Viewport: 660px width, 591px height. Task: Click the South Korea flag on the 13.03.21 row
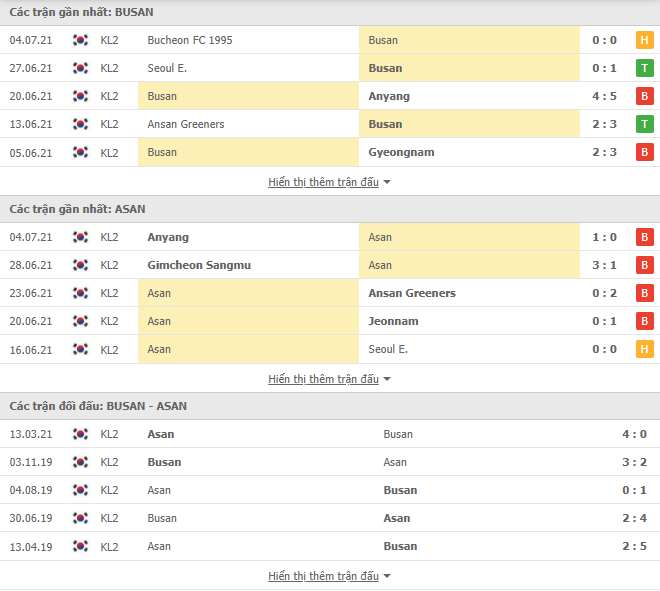80,434
